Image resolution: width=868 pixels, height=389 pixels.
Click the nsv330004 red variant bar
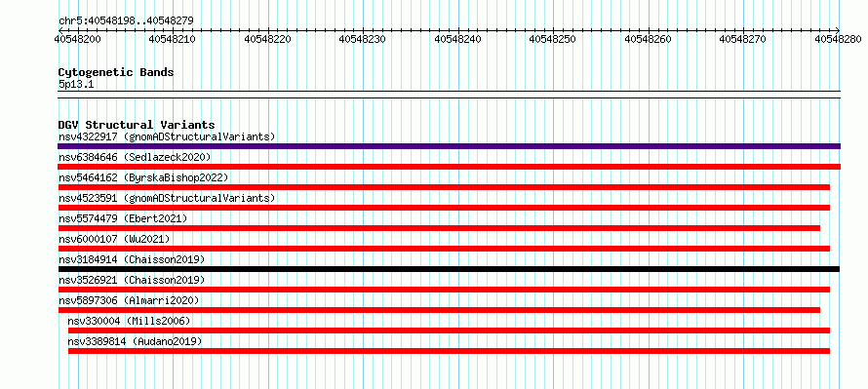click(x=449, y=331)
